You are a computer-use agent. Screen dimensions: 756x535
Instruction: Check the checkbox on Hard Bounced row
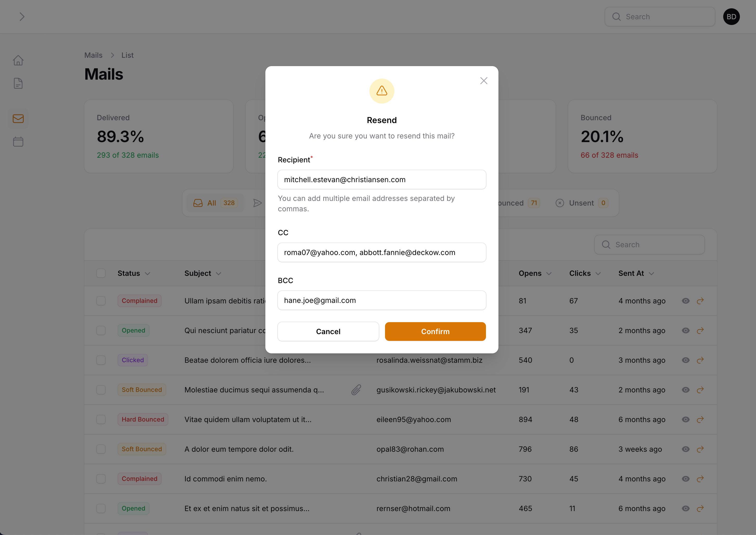click(100, 419)
